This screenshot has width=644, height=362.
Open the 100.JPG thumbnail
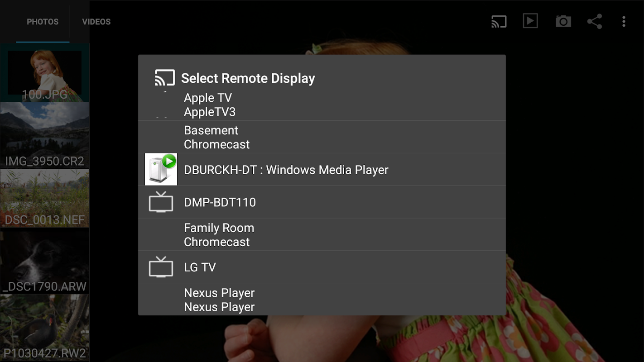pos(44,72)
